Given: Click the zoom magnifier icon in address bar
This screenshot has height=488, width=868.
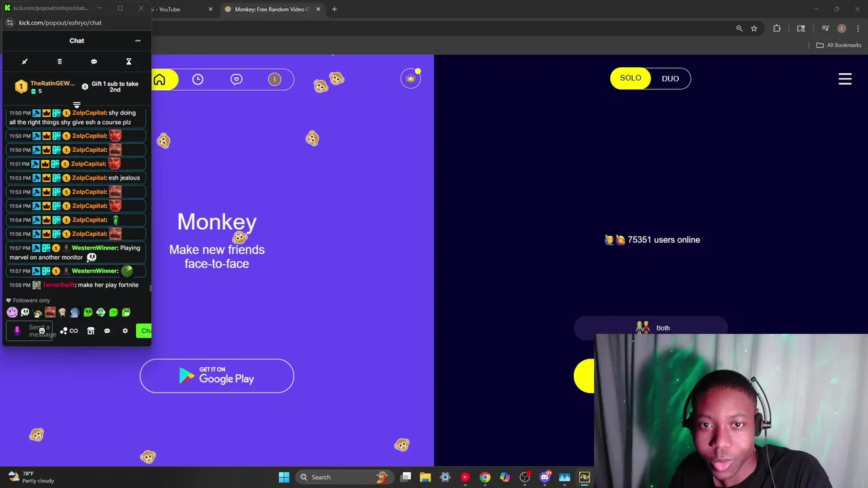Looking at the screenshot, I should point(739,28).
